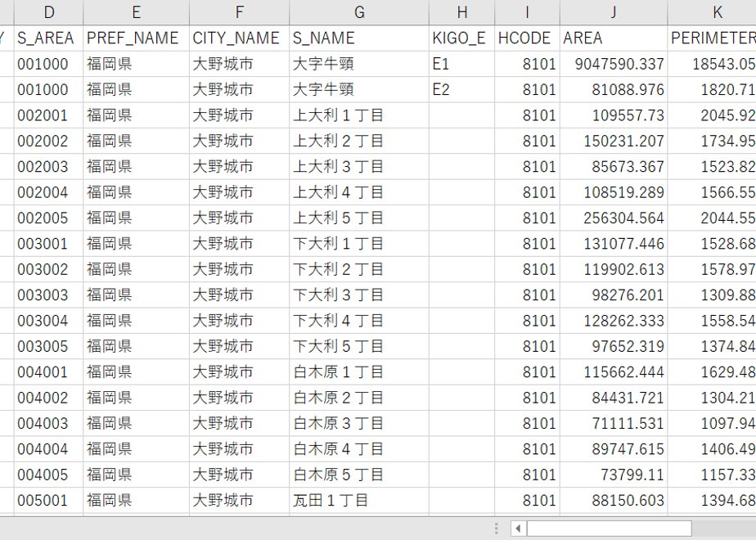Select the cell 白木原３丁目

tap(359, 423)
